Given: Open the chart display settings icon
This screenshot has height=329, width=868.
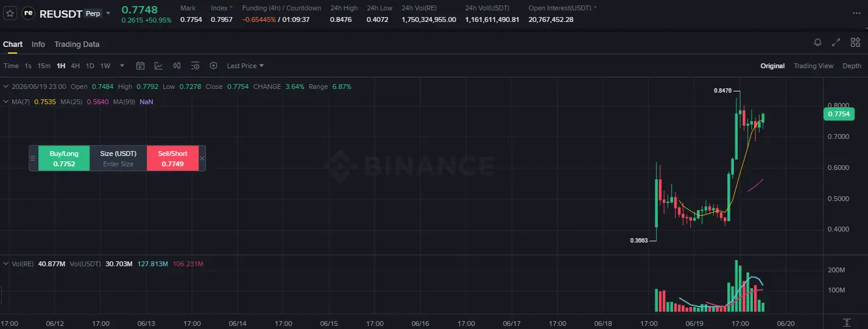Looking at the screenshot, I should (x=196, y=66).
